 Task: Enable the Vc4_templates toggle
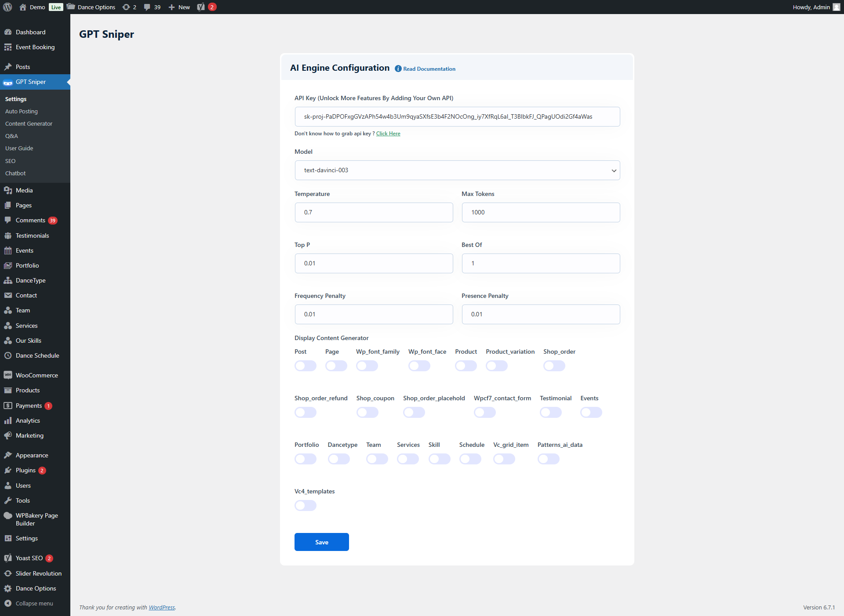(x=306, y=505)
